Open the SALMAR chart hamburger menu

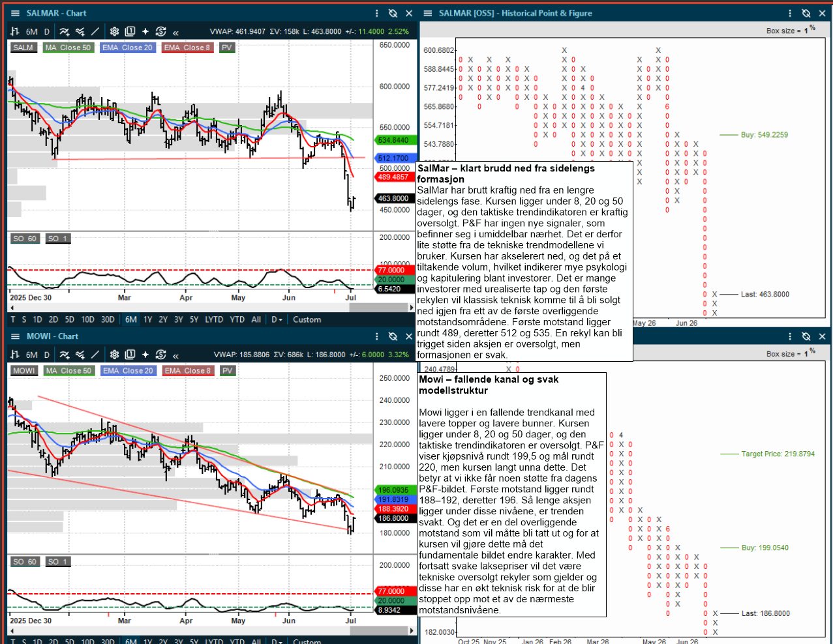[15, 13]
